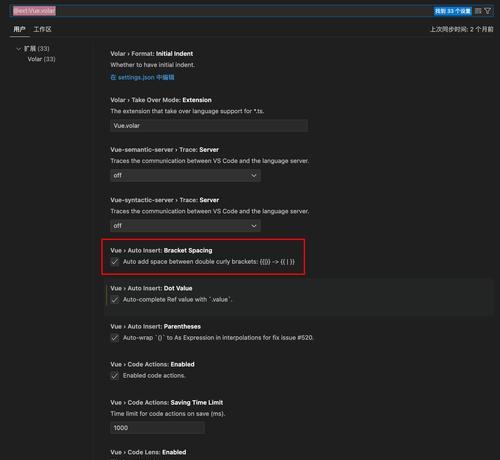Click 上次同步时间: 2 个月前 sync status
The image size is (500, 460).
[462, 29]
